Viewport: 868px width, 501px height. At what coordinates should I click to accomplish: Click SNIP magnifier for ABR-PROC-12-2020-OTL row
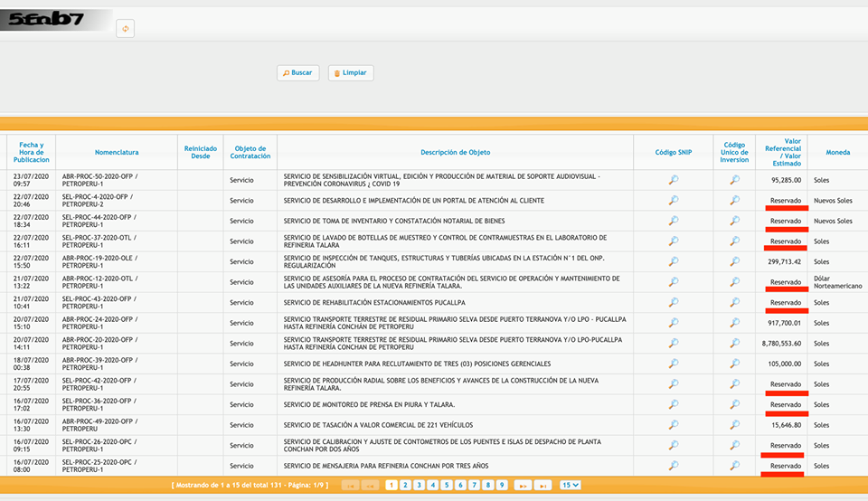[x=673, y=282]
